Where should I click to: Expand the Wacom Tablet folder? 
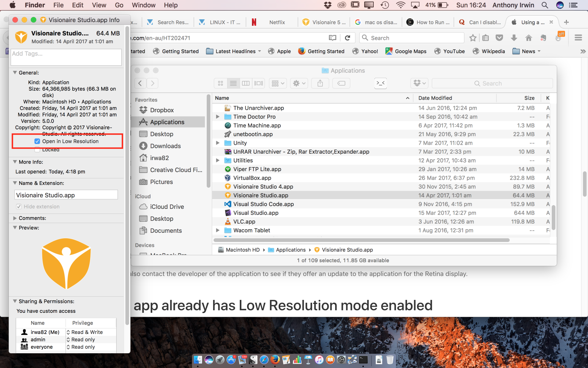coord(217,230)
